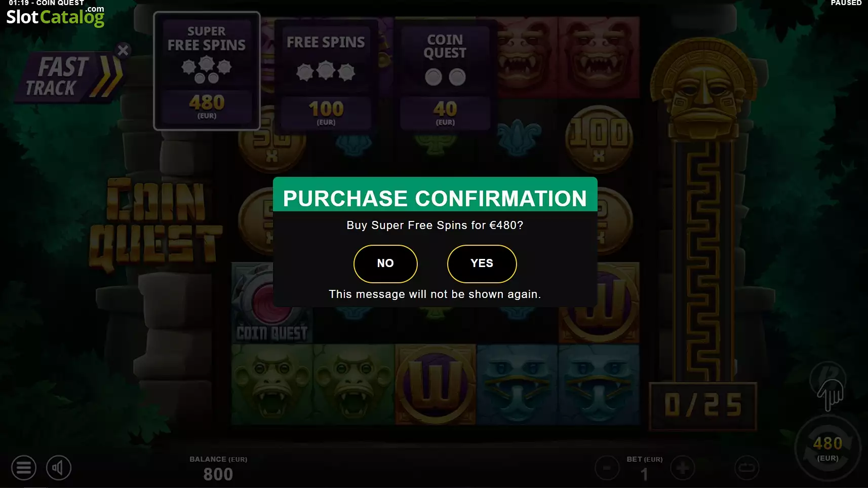Click the 480 EUR spin button

pyautogui.click(x=827, y=448)
